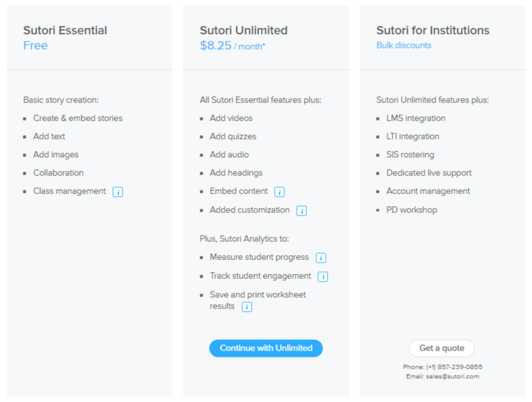
Task: Click the Sutori for Institutions heading
Action: pos(433,30)
